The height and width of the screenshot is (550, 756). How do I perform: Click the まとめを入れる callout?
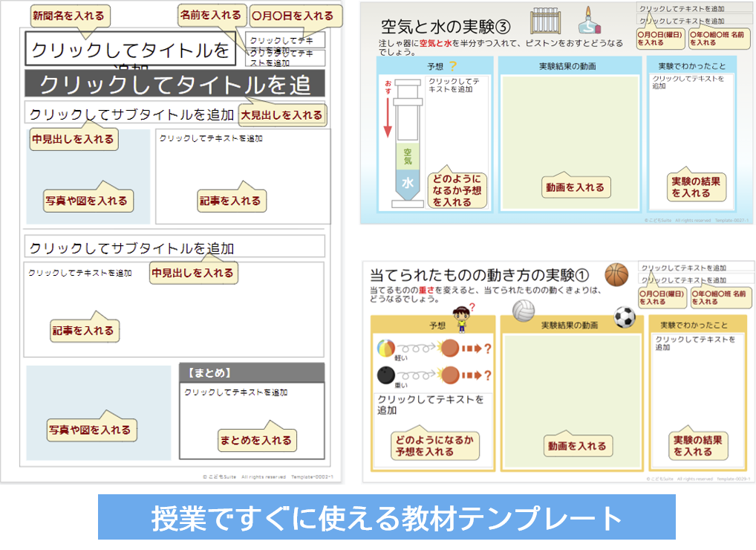(x=255, y=440)
